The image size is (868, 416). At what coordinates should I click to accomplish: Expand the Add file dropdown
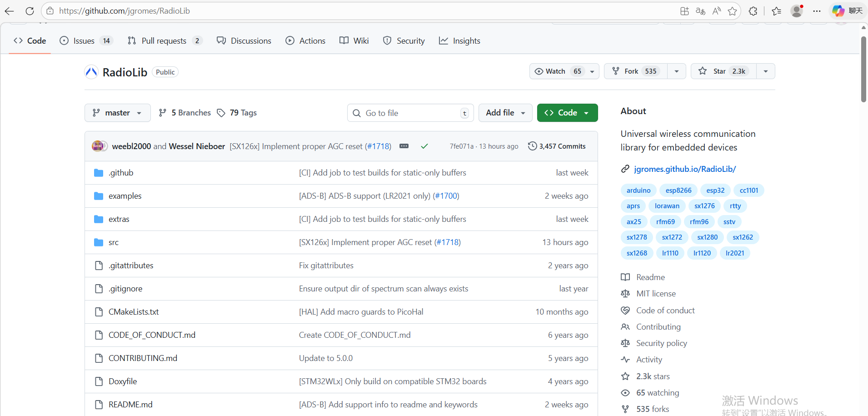point(505,113)
